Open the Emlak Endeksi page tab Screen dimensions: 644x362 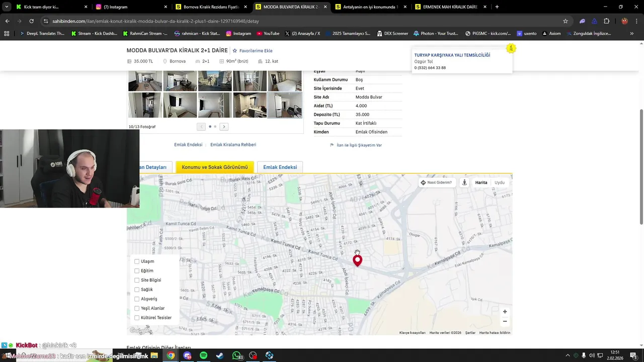[x=280, y=167]
